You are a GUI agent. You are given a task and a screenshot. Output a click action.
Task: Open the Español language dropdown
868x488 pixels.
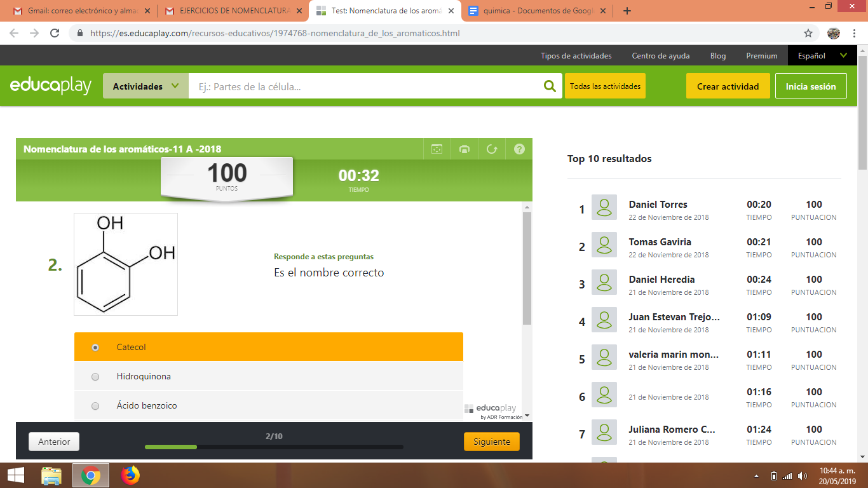[x=822, y=55]
